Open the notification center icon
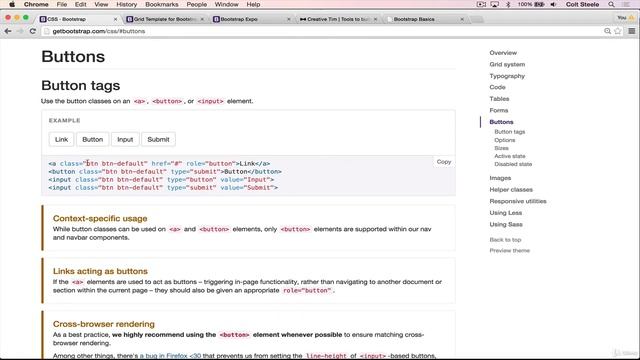This screenshot has width=640, height=360. coord(626,4)
